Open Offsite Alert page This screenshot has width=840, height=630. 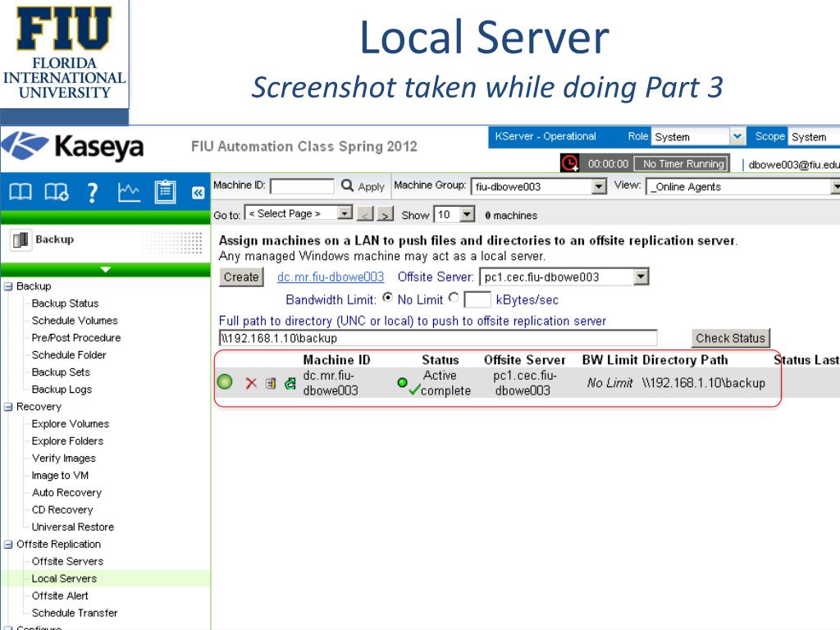60,596
